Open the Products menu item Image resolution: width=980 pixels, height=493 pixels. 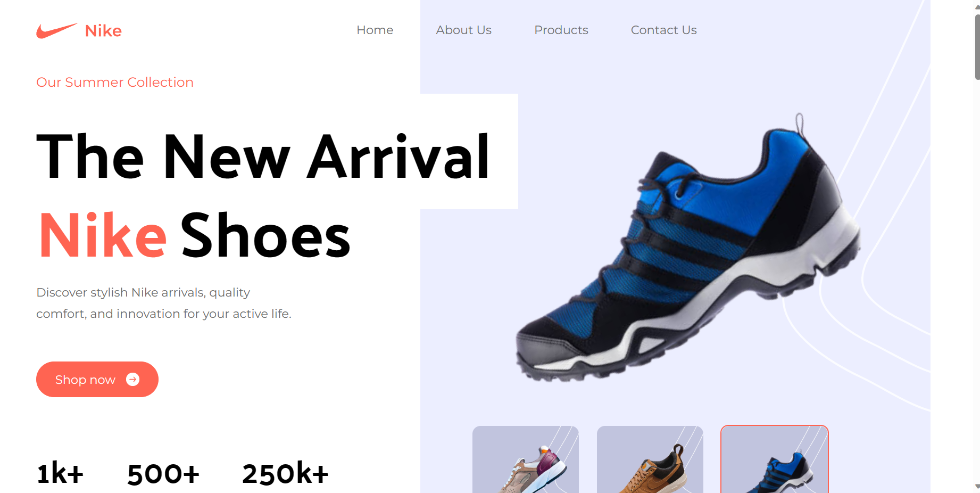click(561, 30)
